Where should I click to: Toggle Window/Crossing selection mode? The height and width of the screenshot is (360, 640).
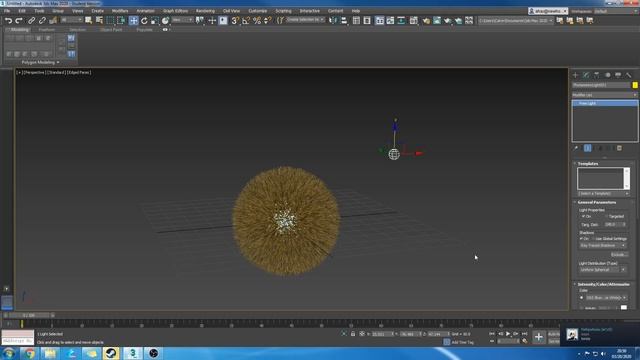point(121,20)
